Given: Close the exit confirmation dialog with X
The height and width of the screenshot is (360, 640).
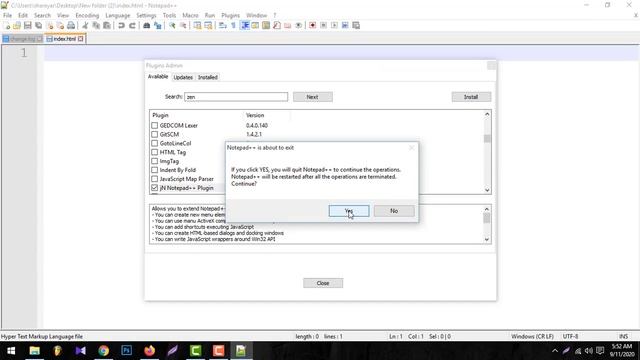Looking at the screenshot, I should point(411,148).
